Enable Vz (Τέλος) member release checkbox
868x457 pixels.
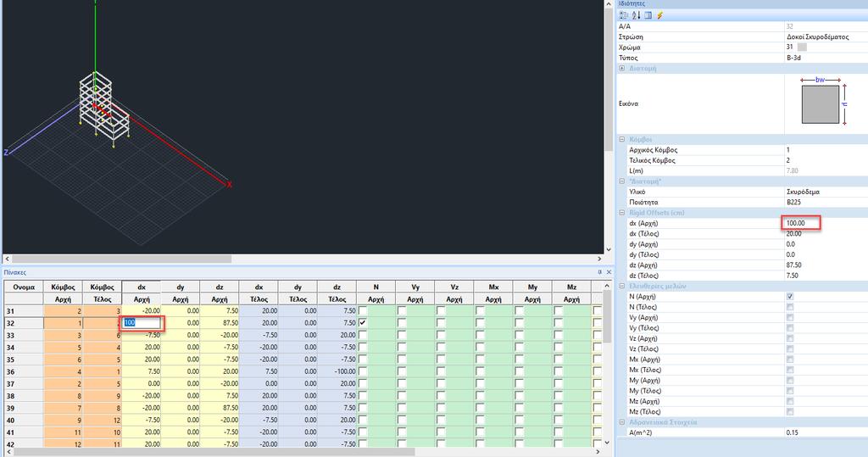click(789, 349)
